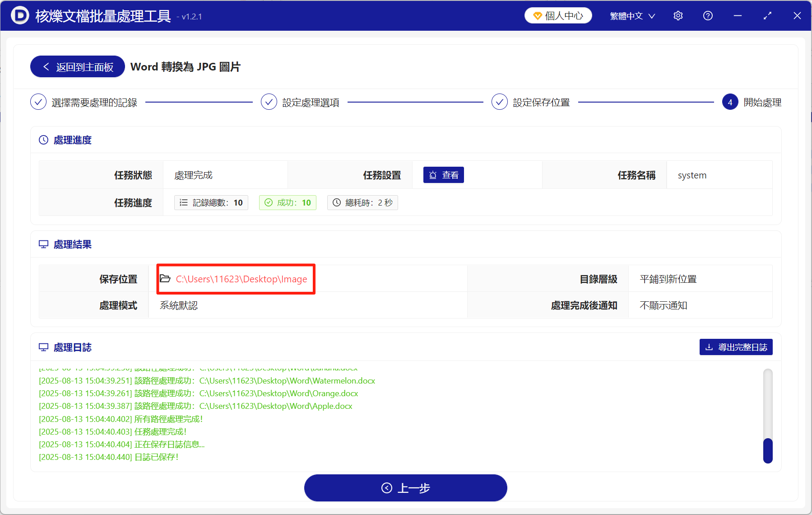Click the timer icon in 總耗時 badge

point(336,202)
